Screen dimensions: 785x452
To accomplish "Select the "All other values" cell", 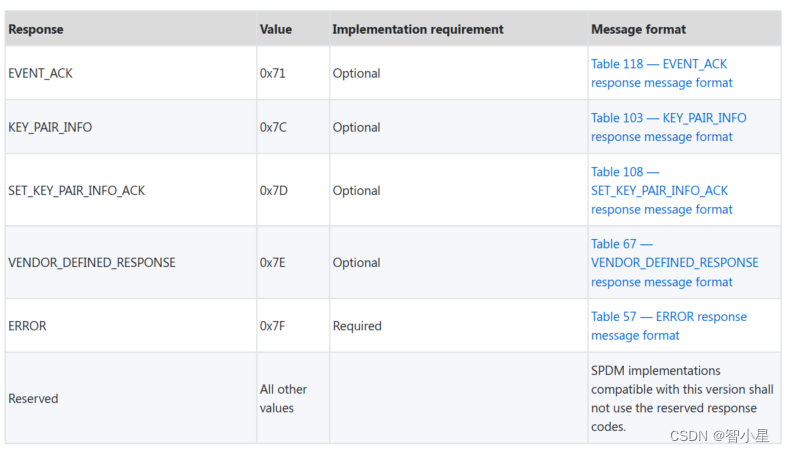I will click(x=283, y=398).
